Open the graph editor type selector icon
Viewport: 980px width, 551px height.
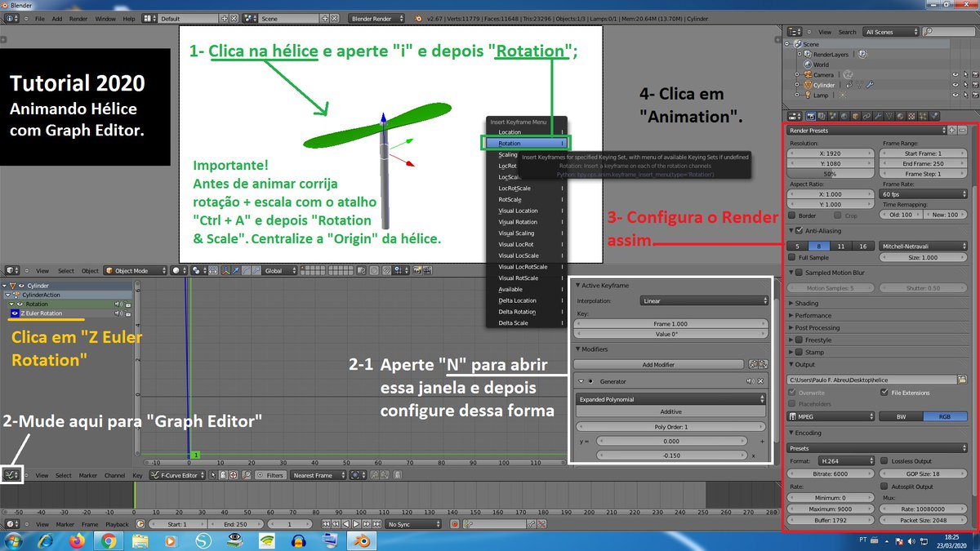click(11, 474)
